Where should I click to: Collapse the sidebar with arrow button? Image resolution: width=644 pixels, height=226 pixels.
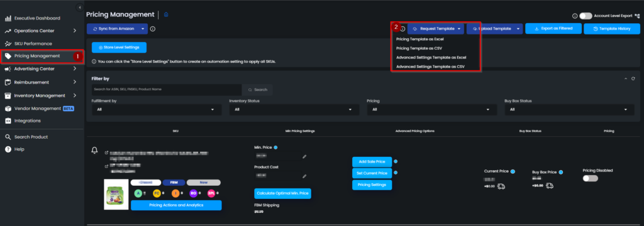coord(80,8)
